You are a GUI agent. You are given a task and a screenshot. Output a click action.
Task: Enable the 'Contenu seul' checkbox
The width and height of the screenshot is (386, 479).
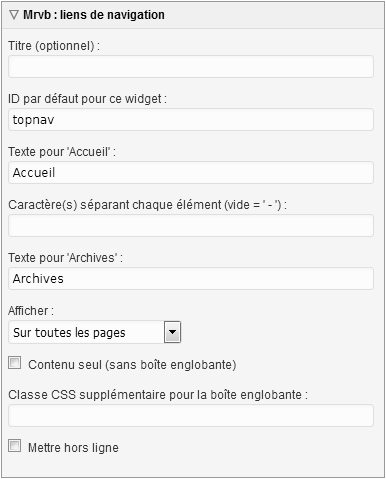tap(15, 363)
